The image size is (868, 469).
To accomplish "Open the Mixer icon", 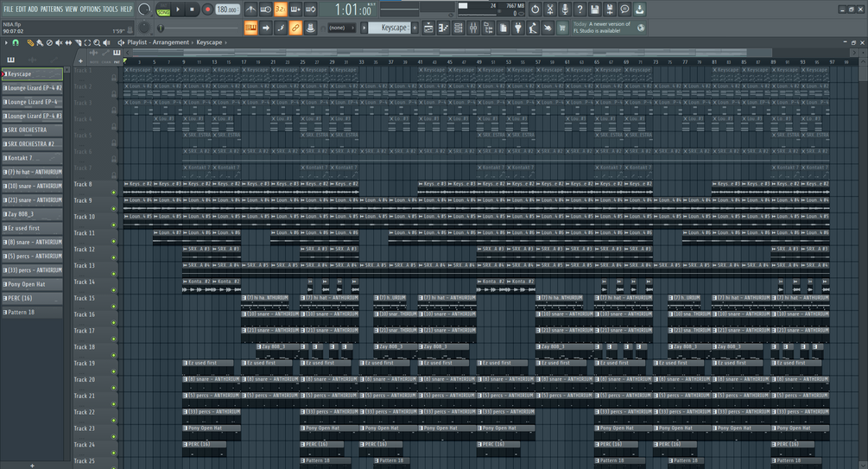I will [x=472, y=28].
